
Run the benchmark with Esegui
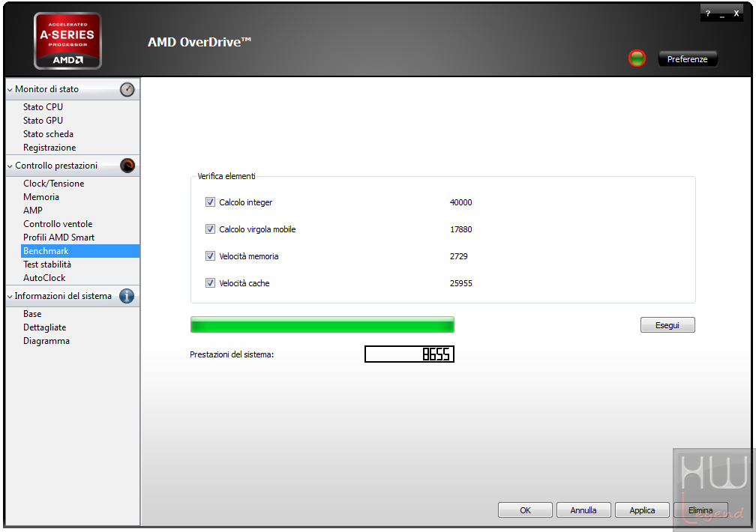pos(667,325)
